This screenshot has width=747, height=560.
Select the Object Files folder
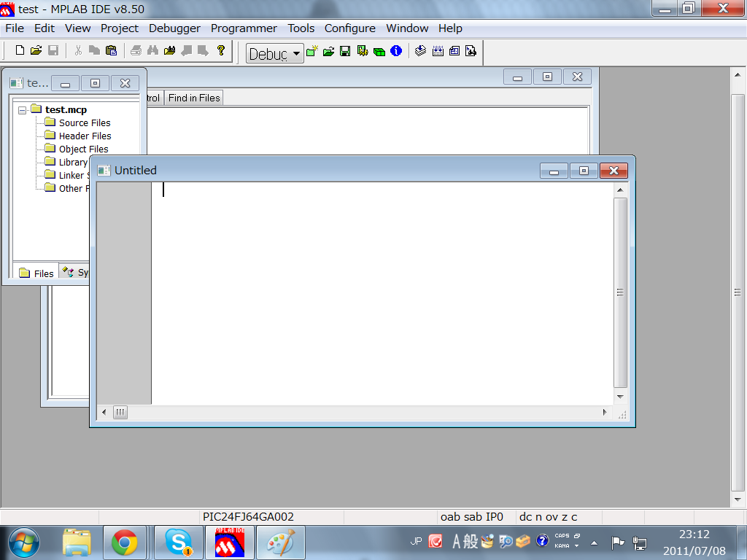click(x=83, y=149)
